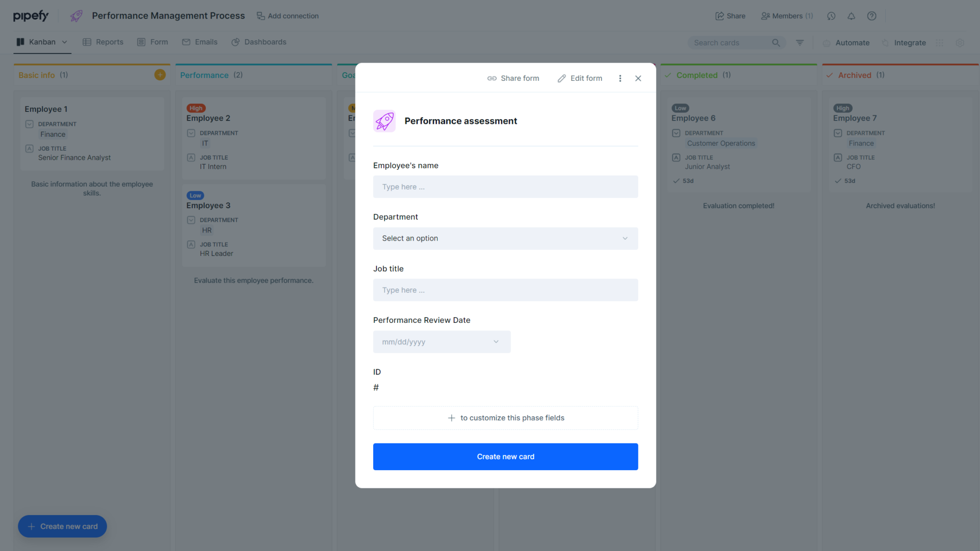Open the activity history clock icon
The height and width of the screenshot is (551, 980).
click(831, 16)
